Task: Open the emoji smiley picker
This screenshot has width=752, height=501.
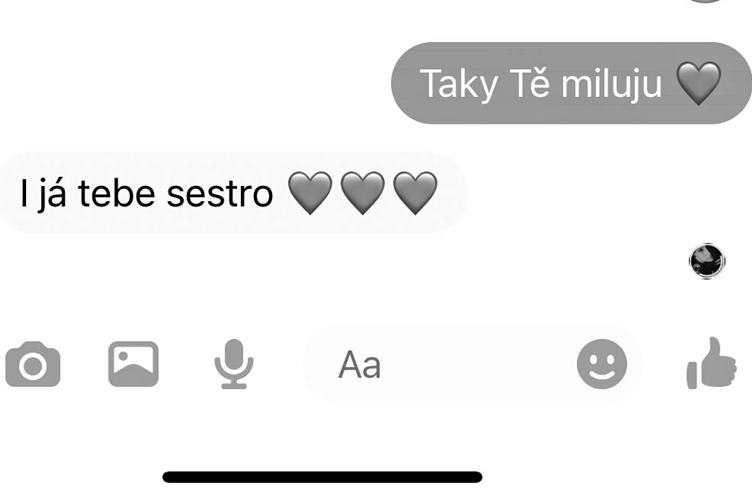Action: coord(602,364)
